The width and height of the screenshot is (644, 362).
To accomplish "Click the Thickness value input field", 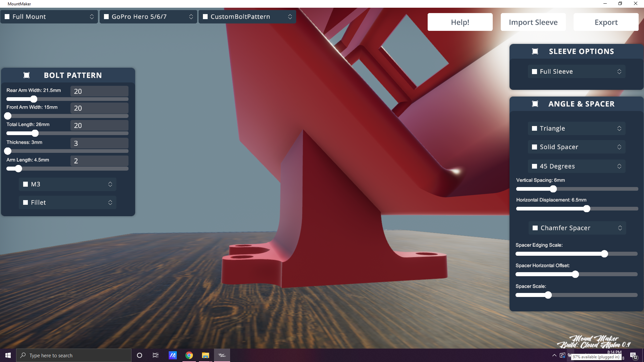I will click(x=99, y=143).
